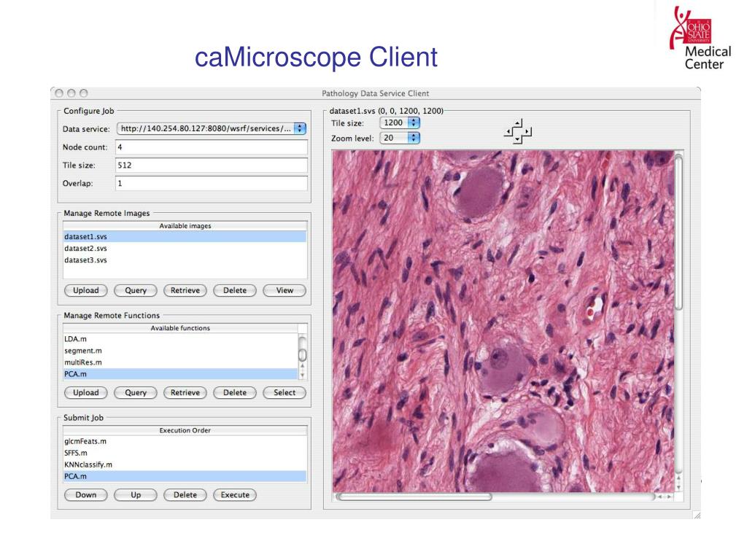Select KNNclassify.m in Execution Order
747x560 pixels.
pyautogui.click(x=185, y=464)
